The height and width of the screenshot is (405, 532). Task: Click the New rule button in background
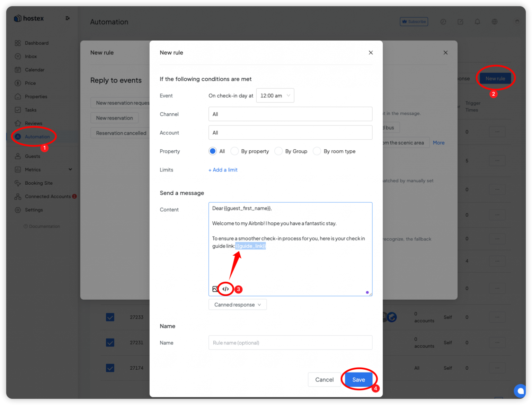tap(495, 79)
